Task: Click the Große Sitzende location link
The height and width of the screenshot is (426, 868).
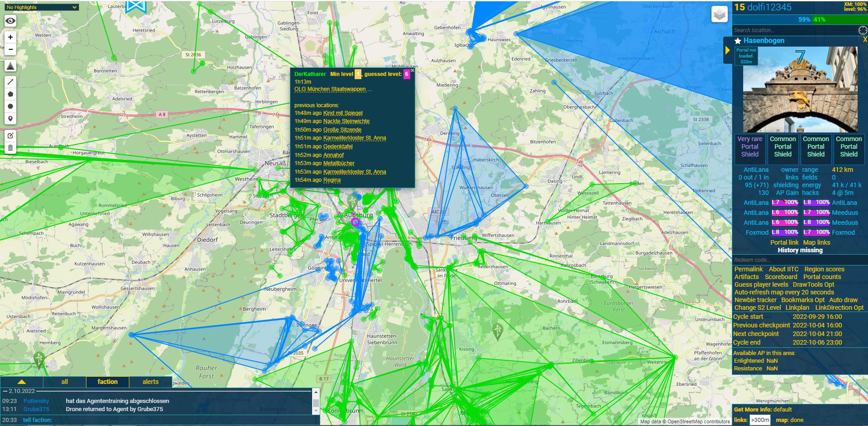Action: pos(342,130)
